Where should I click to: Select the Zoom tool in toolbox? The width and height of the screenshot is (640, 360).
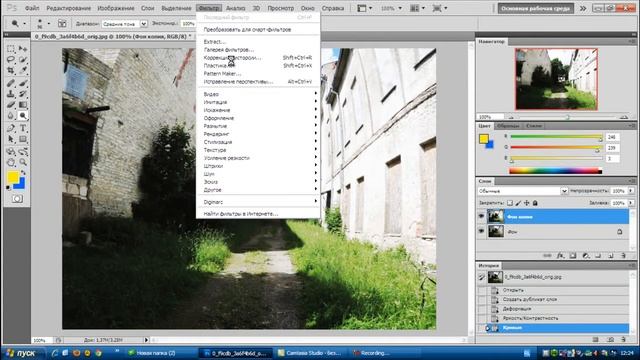[x=23, y=162]
